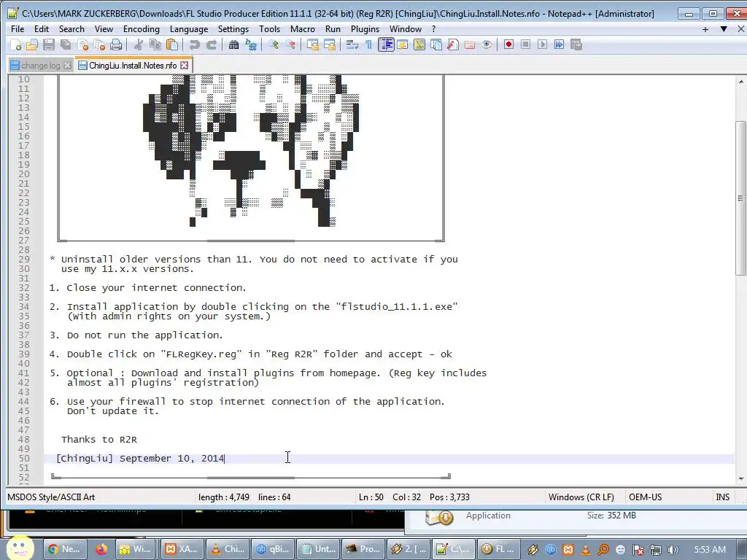Click the vertical scrollbar thumb

coord(741,198)
